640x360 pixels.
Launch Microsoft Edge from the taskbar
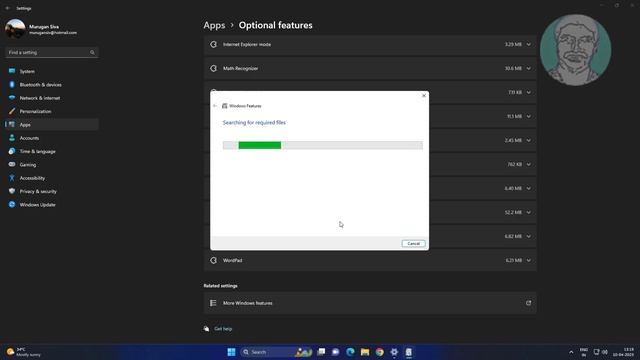pos(350,352)
